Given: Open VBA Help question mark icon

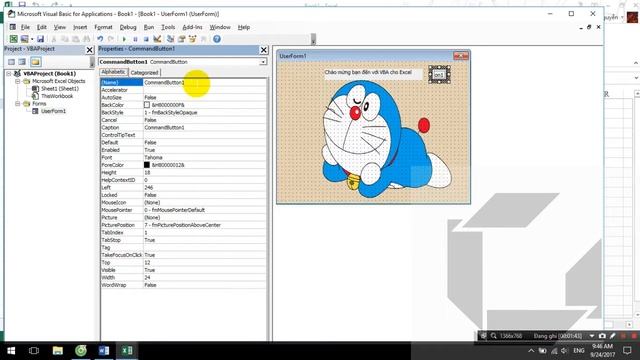Looking at the screenshot, I should (x=217, y=39).
